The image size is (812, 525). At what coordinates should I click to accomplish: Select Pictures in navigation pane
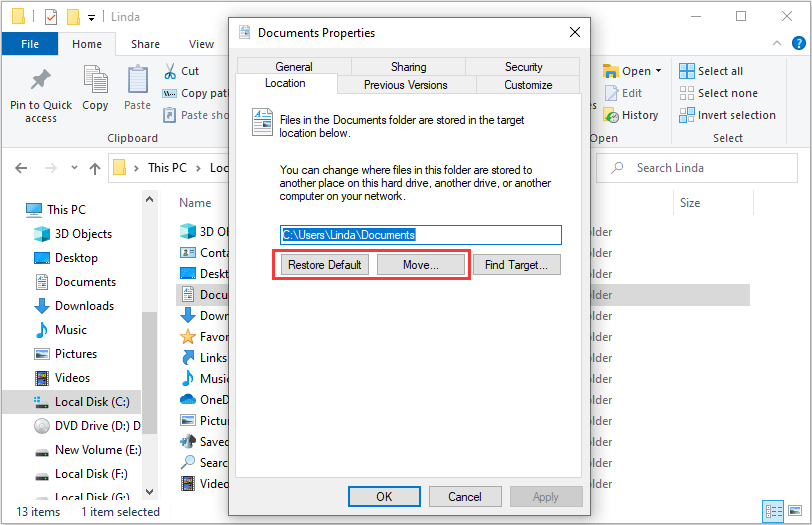(x=66, y=354)
